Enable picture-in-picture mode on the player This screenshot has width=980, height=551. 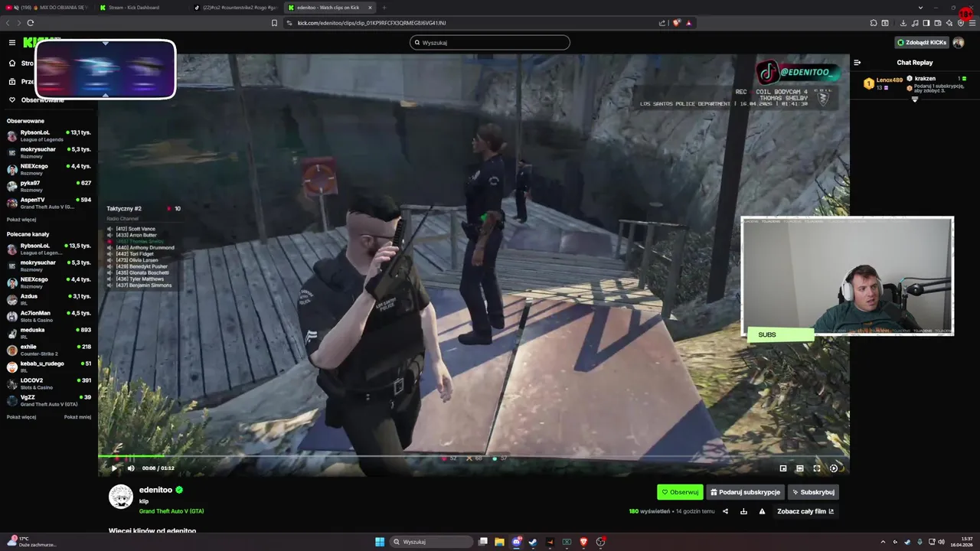click(x=783, y=468)
